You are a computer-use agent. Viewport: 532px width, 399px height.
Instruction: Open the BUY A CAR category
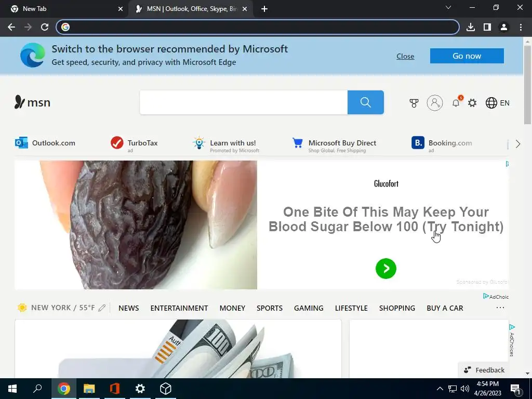click(x=445, y=308)
